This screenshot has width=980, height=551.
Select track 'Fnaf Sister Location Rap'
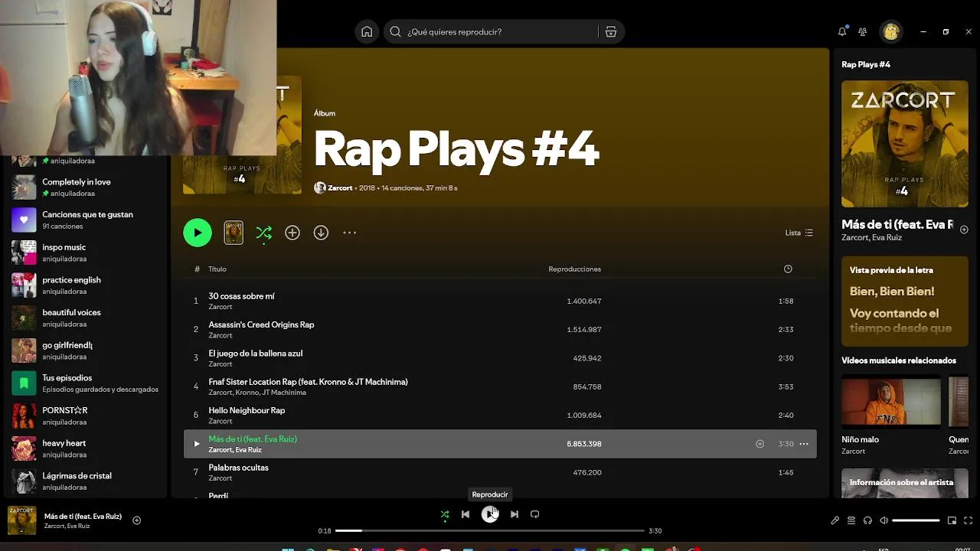pyautogui.click(x=500, y=386)
